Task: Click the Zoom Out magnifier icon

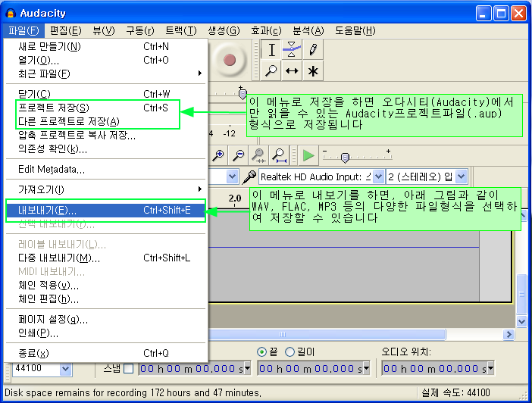Action: click(x=238, y=156)
